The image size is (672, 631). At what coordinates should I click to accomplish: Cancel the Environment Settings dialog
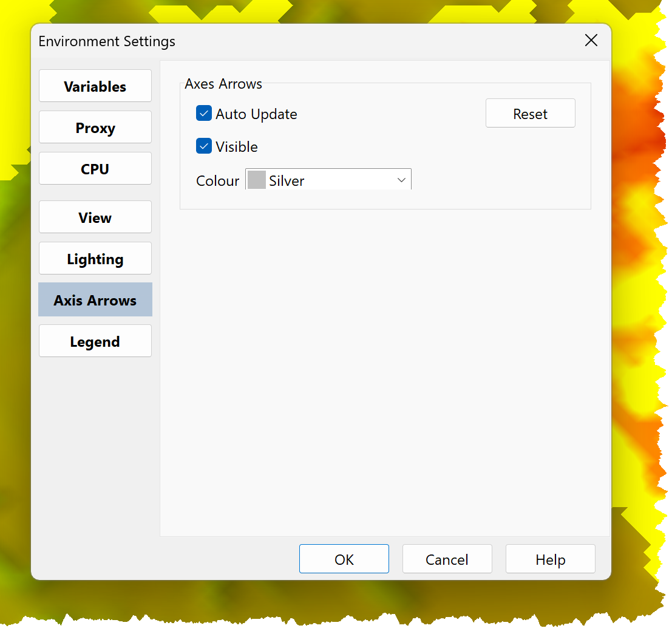tap(447, 559)
